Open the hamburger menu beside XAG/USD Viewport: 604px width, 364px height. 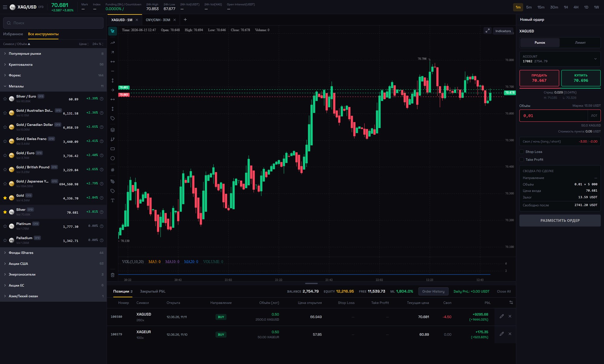pyautogui.click(x=5, y=7)
